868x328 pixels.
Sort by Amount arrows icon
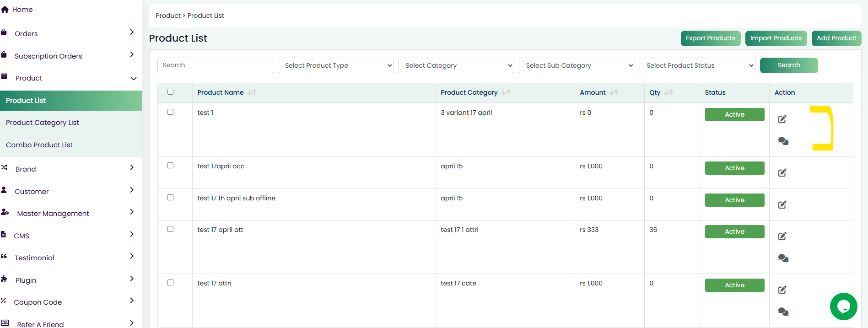[614, 92]
